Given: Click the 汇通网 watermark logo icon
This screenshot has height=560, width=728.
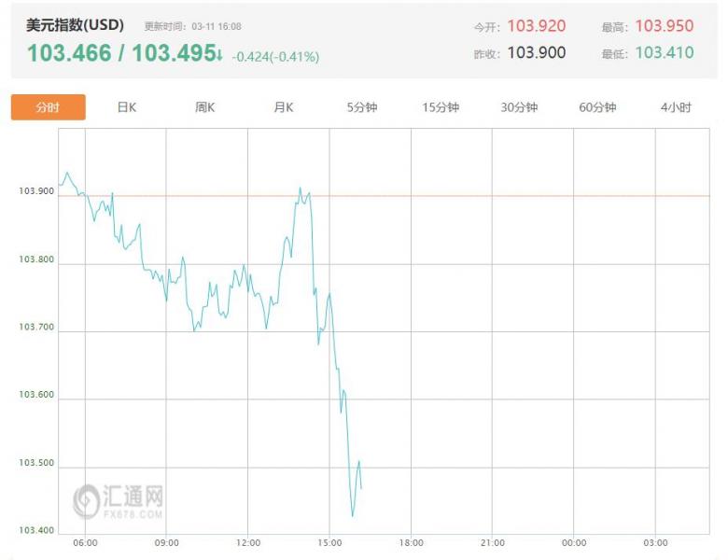Looking at the screenshot, I should click(87, 499).
